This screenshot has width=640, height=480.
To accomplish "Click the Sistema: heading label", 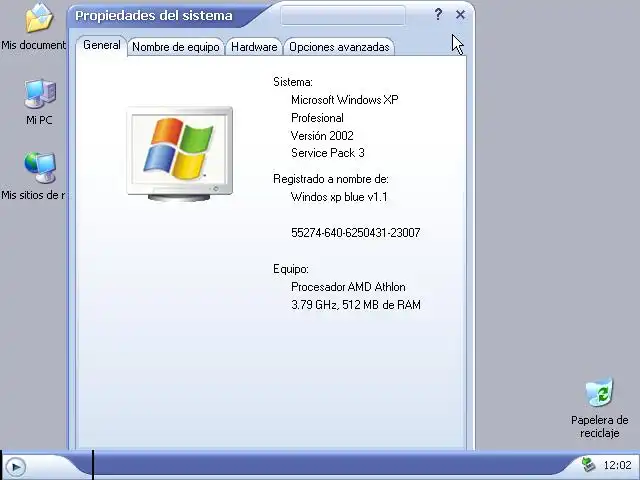I will coord(293,82).
